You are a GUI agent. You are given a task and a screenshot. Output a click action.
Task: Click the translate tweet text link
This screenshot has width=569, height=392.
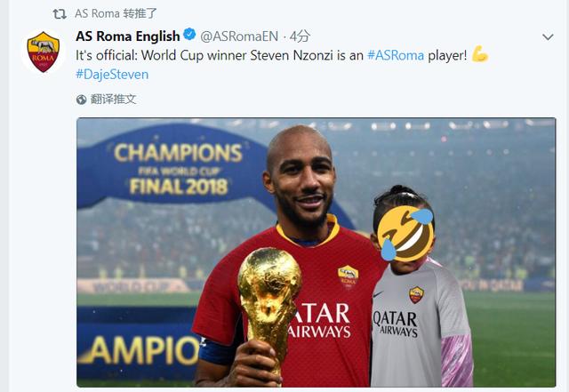113,99
